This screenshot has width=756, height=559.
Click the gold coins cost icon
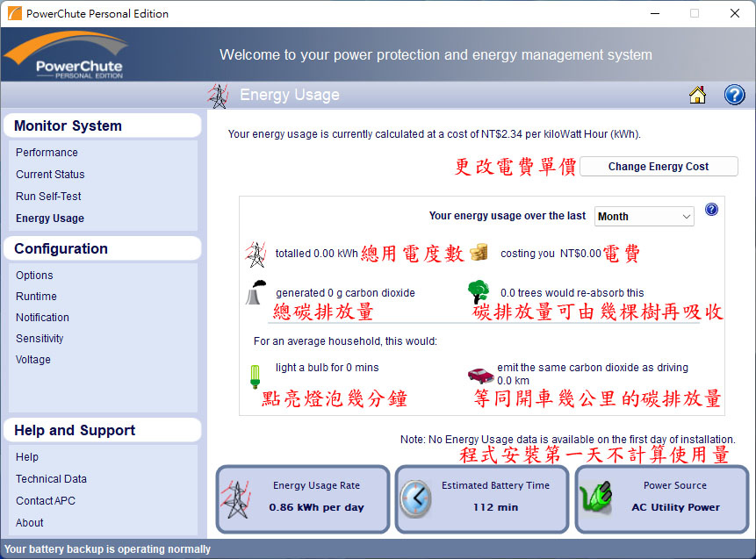coord(479,252)
